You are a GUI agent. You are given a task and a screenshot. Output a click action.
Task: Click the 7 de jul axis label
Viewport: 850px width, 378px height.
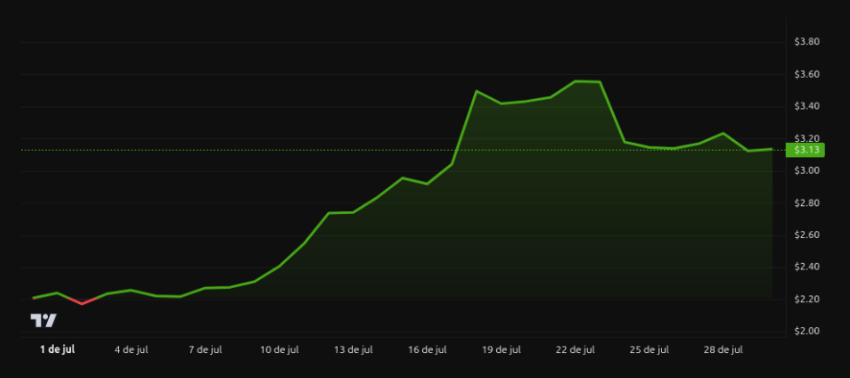(205, 350)
